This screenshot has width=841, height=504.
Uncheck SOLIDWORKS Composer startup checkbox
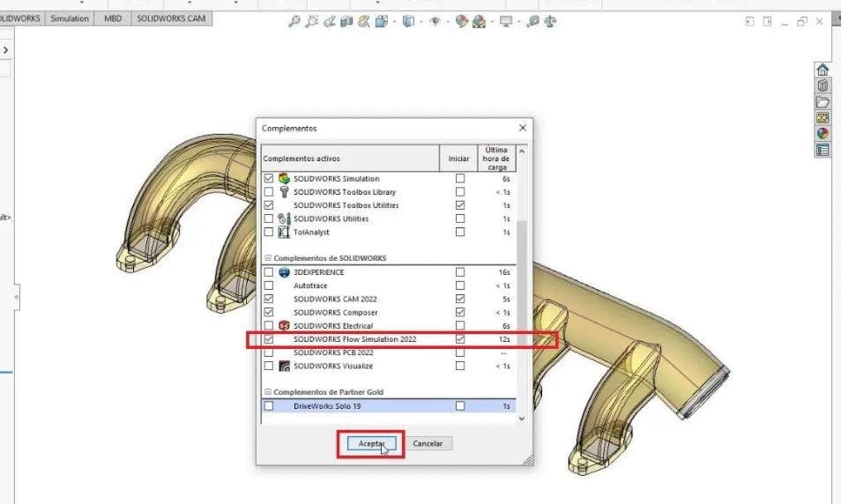(460, 313)
